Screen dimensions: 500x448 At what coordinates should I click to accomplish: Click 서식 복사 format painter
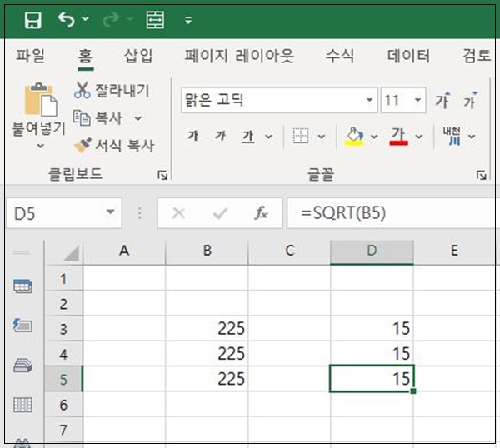[114, 146]
